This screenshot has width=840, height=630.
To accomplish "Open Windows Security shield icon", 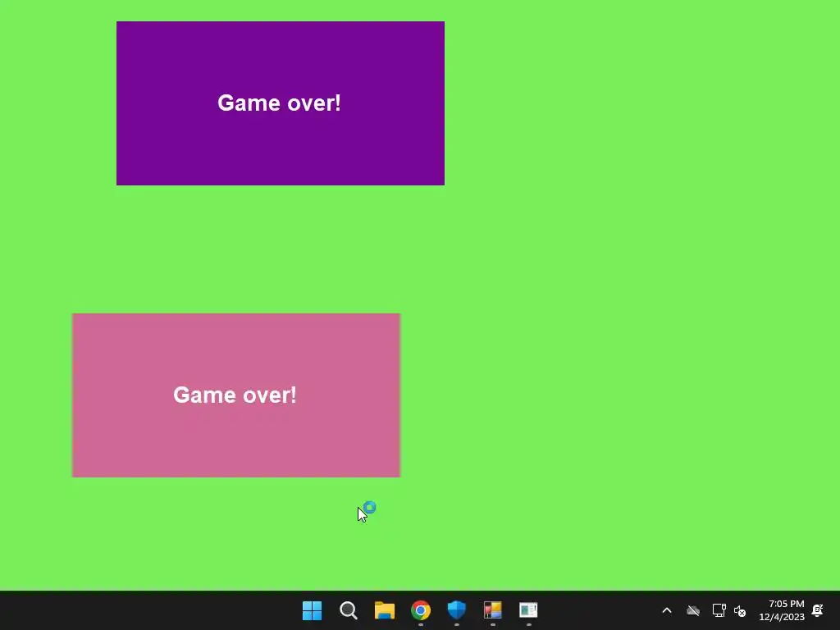I will [456, 610].
